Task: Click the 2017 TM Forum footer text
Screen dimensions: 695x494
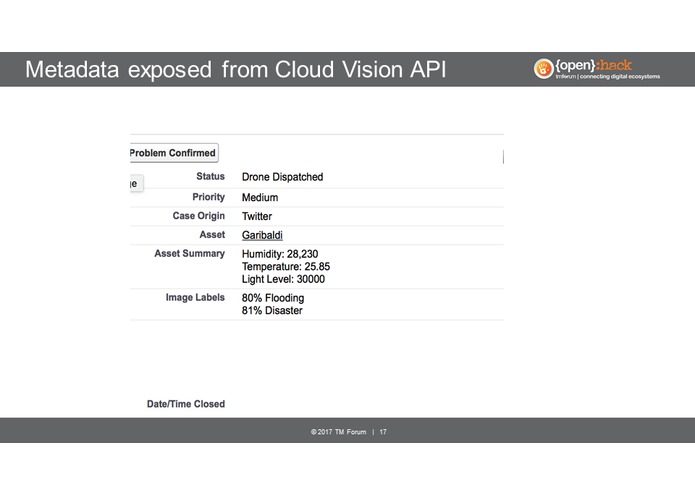Action: tap(339, 432)
